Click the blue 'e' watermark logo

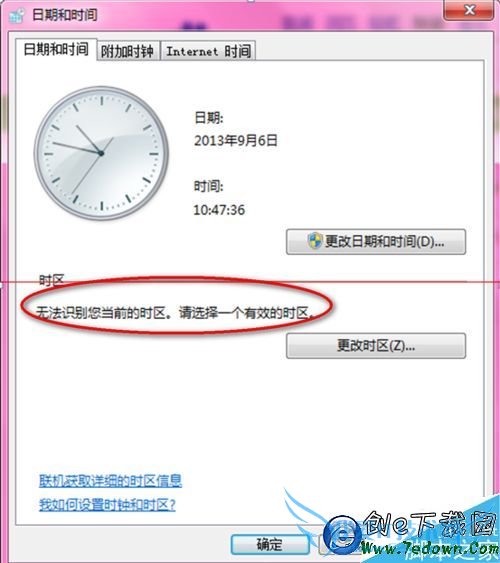point(343,535)
